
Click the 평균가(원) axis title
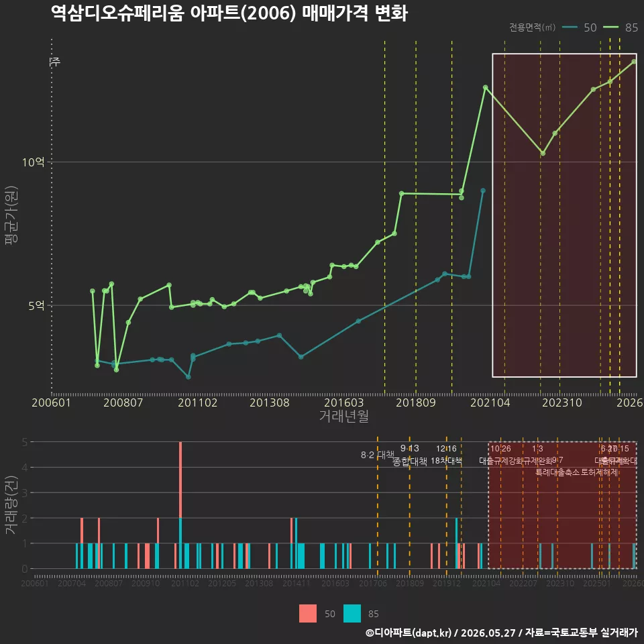click(x=11, y=215)
